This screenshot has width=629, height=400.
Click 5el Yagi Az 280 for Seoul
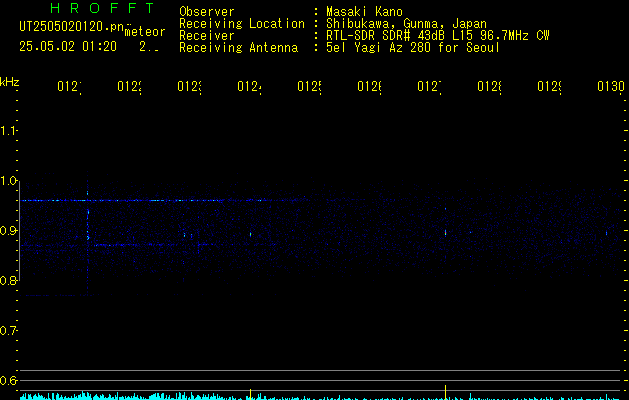pyautogui.click(x=413, y=48)
